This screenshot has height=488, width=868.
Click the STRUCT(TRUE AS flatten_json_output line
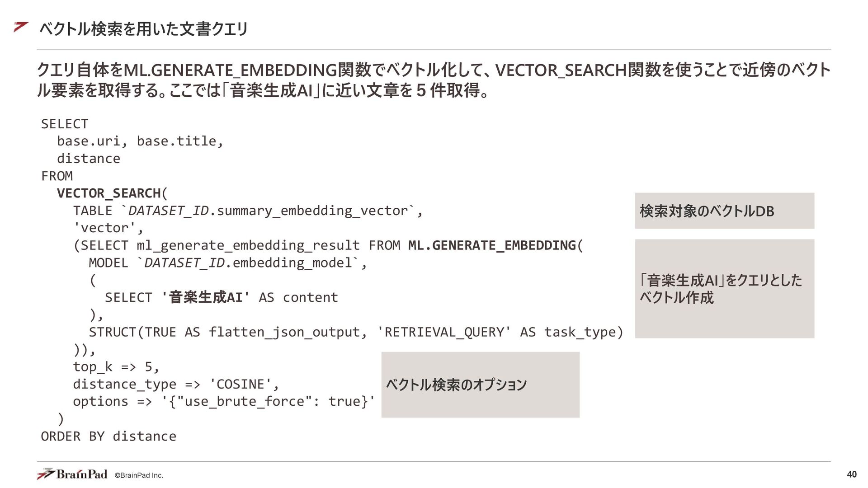click(x=356, y=332)
